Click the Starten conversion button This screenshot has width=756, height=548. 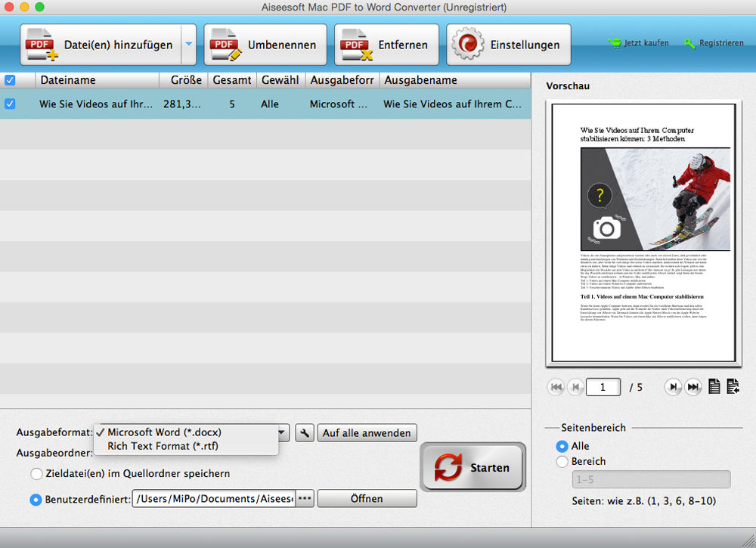coord(472,467)
